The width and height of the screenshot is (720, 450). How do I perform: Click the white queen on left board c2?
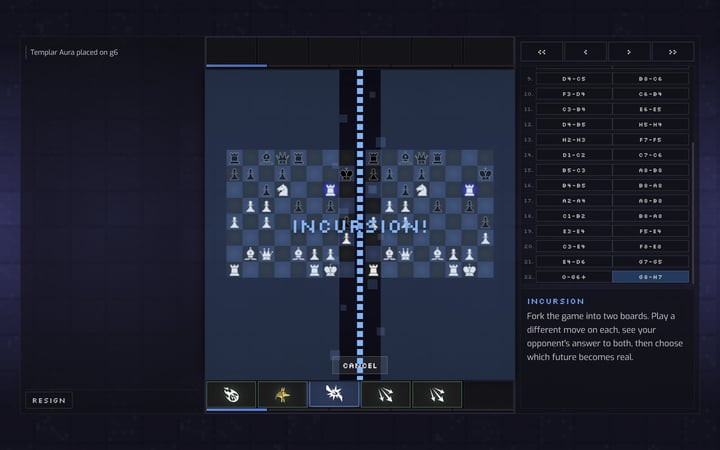point(266,254)
